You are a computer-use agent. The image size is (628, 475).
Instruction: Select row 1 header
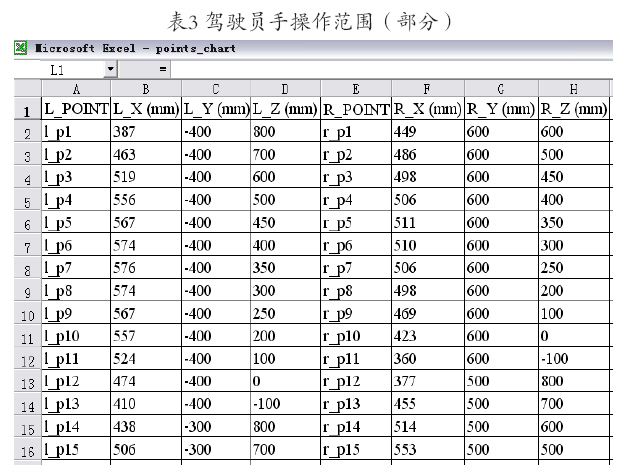pyautogui.click(x=28, y=109)
